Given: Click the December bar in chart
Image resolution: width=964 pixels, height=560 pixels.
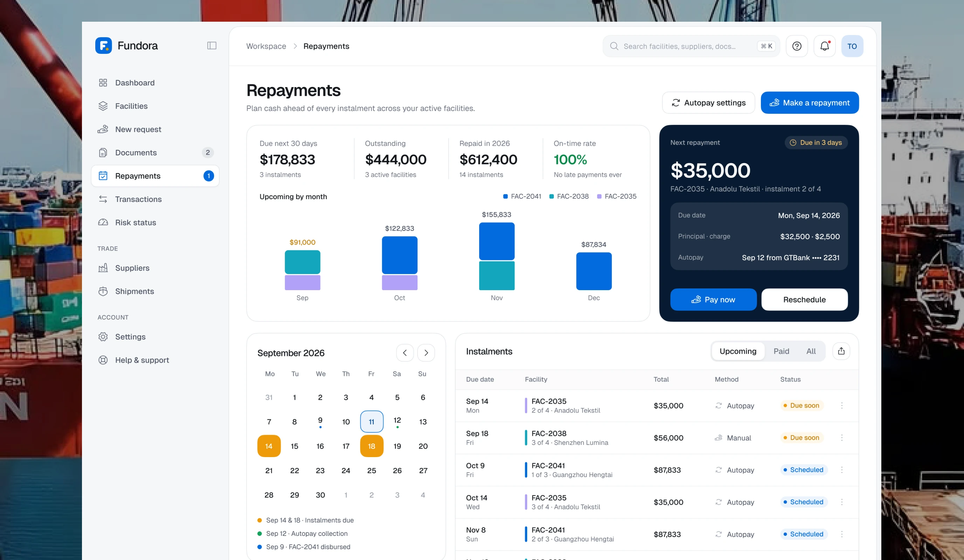Looking at the screenshot, I should tap(594, 271).
